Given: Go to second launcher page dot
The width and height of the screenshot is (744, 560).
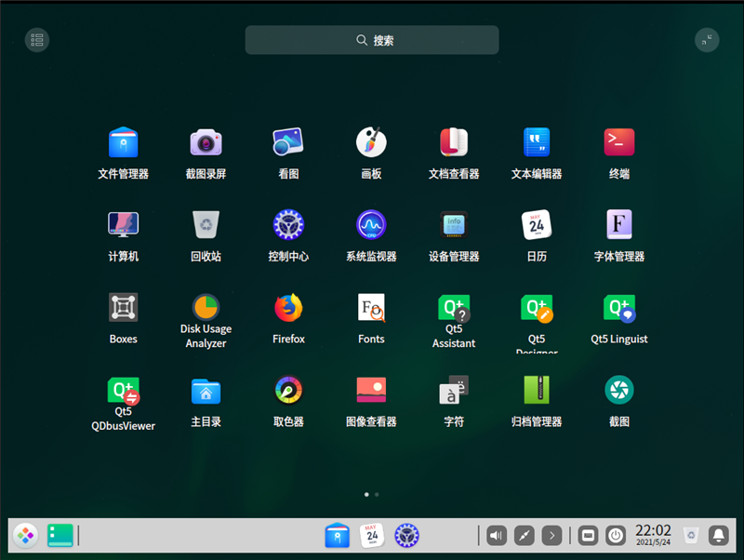Looking at the screenshot, I should click(x=377, y=494).
